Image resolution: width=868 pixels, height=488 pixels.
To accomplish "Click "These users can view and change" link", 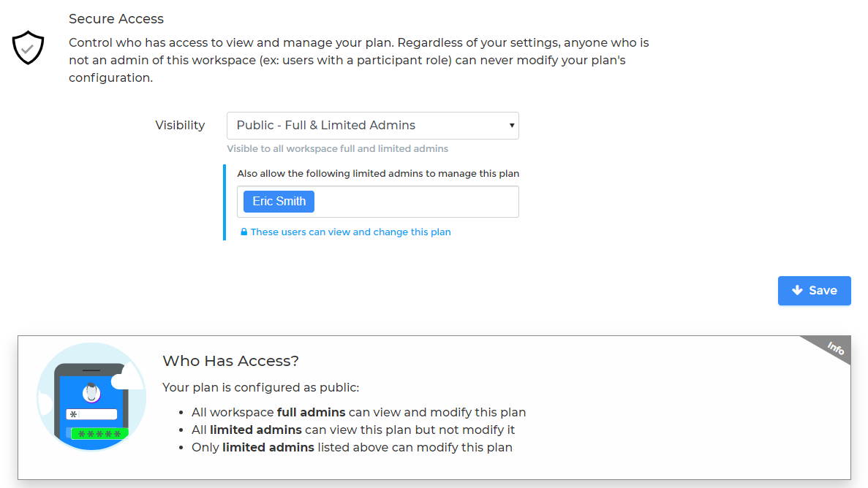I will pos(350,232).
